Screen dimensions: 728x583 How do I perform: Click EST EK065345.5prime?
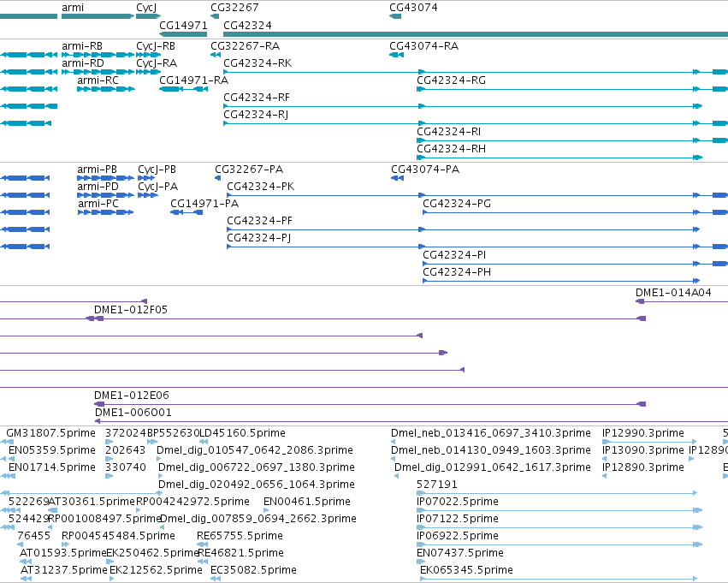(x=466, y=571)
